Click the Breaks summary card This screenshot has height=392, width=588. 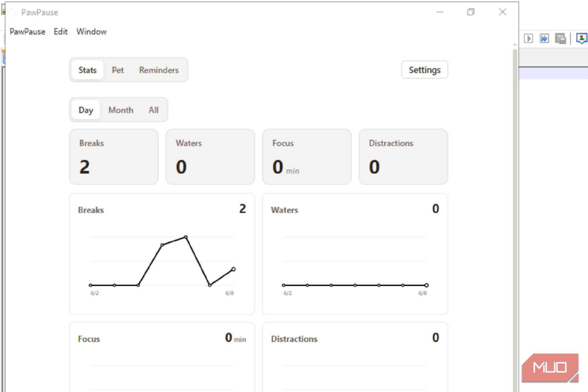[x=114, y=157]
